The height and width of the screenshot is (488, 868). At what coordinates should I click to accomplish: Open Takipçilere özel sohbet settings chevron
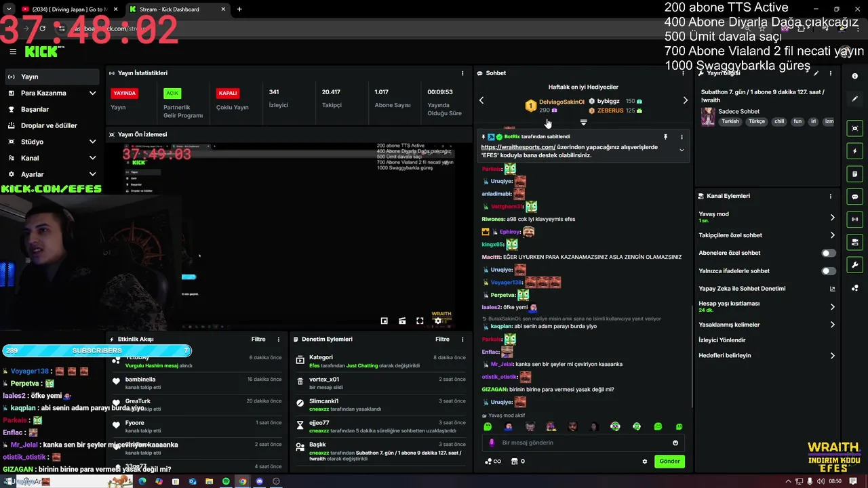point(832,235)
